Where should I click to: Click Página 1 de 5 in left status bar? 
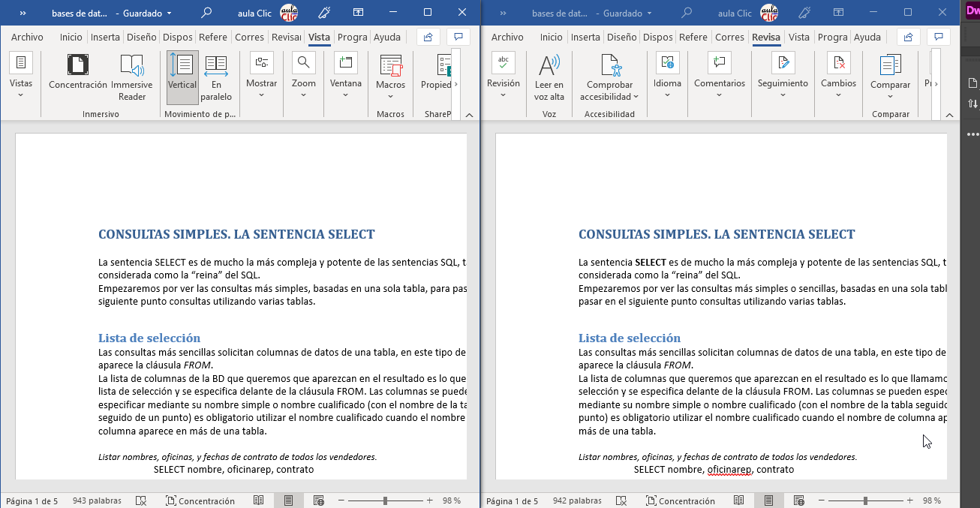point(32,500)
